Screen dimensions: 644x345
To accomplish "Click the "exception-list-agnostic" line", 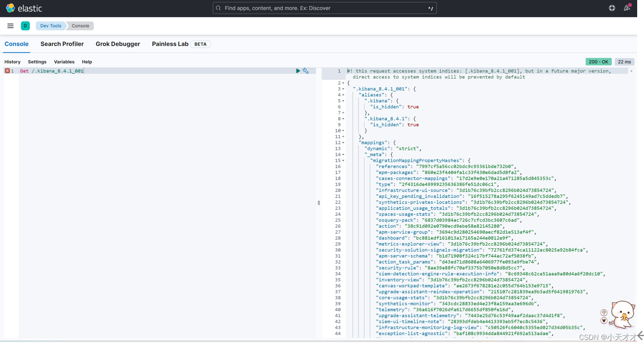I will (x=465, y=333).
